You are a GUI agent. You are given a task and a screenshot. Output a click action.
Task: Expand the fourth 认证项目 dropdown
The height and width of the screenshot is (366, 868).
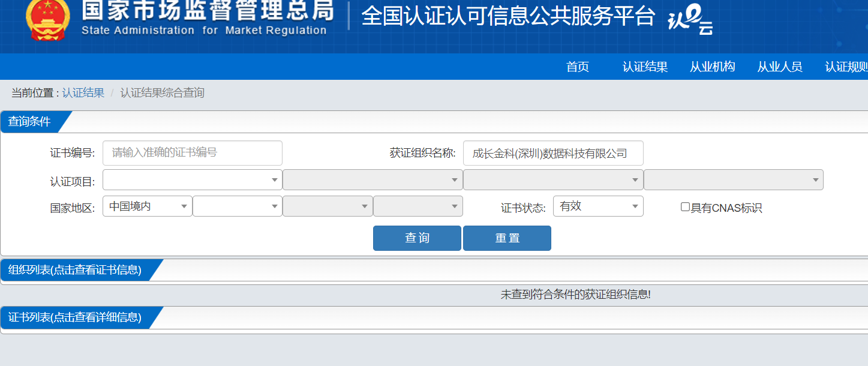point(734,179)
